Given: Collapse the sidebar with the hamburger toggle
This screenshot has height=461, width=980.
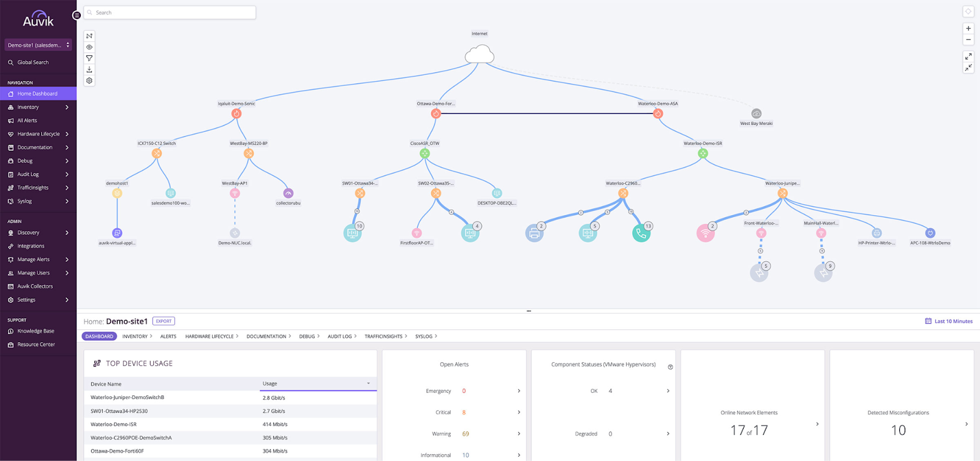Looking at the screenshot, I should 77,15.
